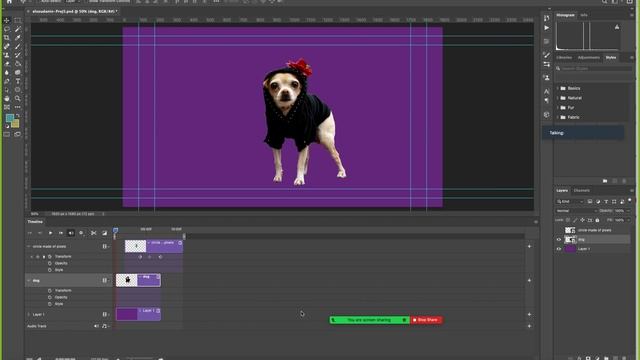Toggle the layer filtering on/off switch

pos(630,200)
